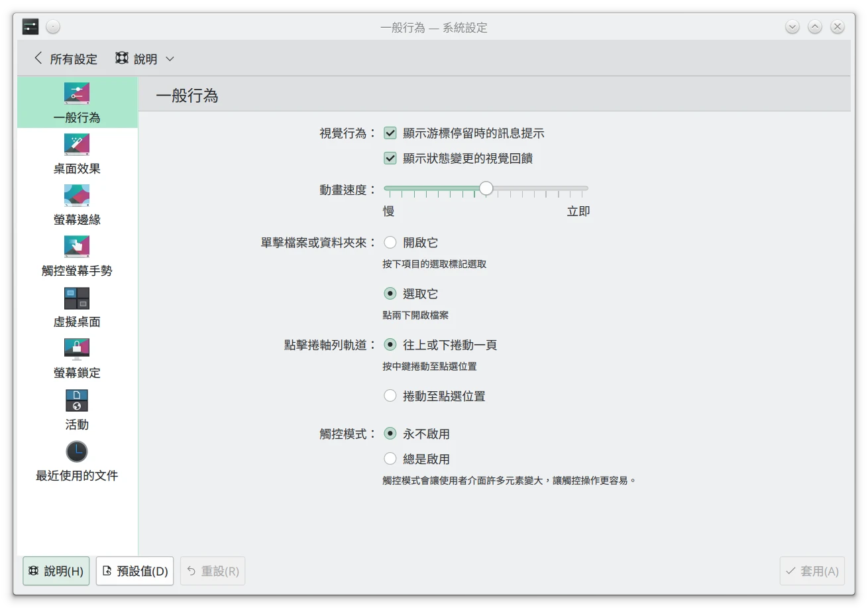Image resolution: width=868 pixels, height=608 pixels.
Task: Select the 螢幕邊緣 sidebar icon
Action: [x=77, y=196]
